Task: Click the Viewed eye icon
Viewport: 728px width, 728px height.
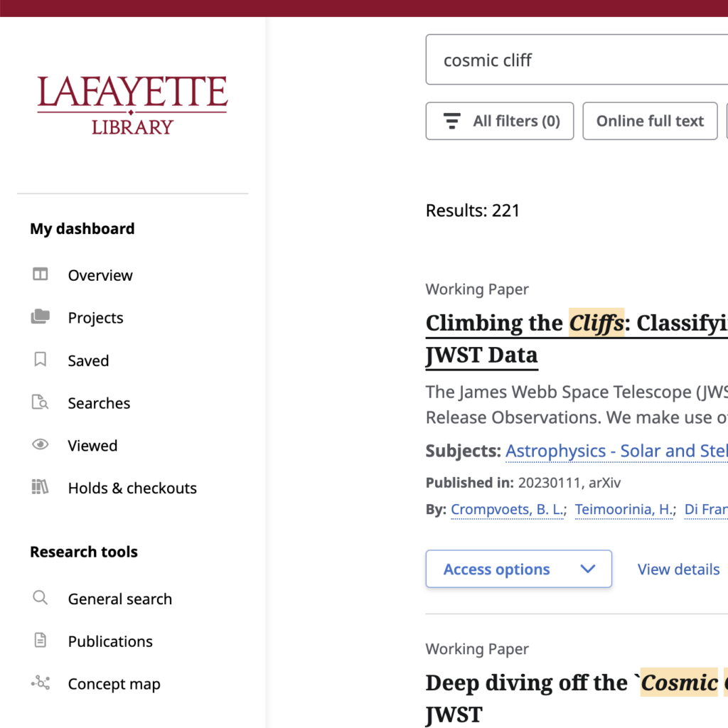Action: tap(41, 445)
